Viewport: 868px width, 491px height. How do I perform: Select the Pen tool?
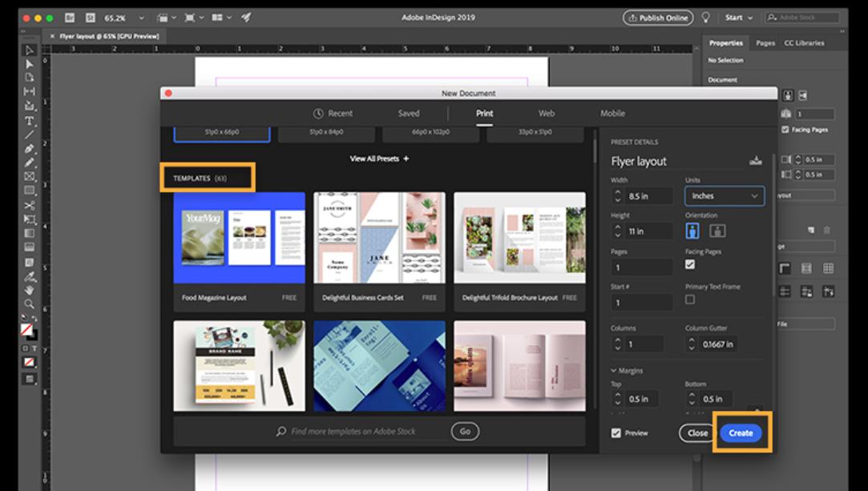coord(30,149)
